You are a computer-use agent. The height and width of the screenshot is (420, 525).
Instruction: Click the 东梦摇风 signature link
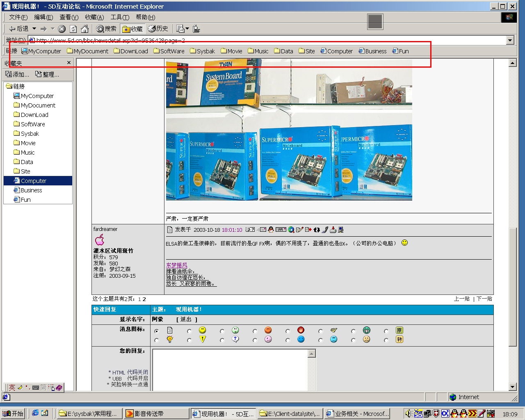coord(177,265)
